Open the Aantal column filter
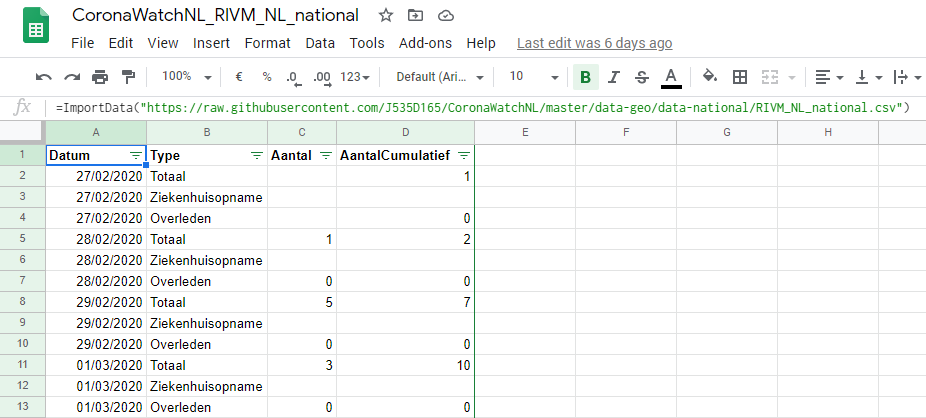Viewport: 926px width, 418px height. (326, 156)
